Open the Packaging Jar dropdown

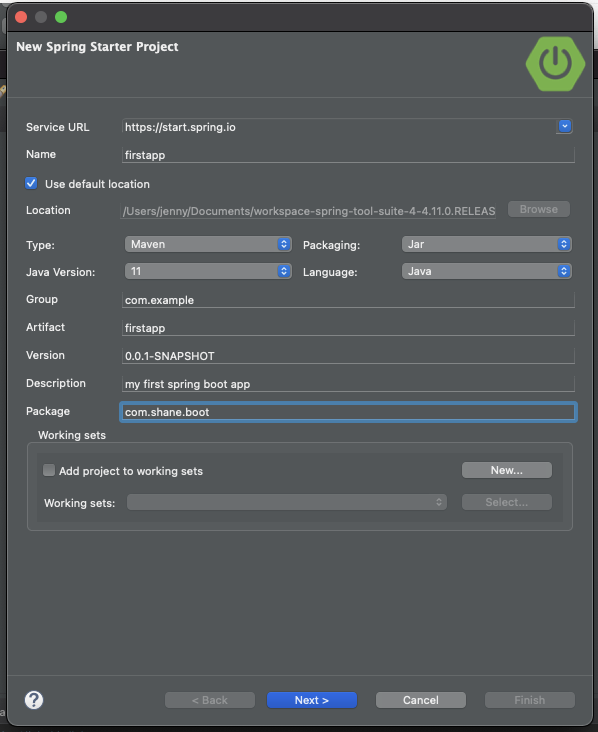(x=486, y=244)
